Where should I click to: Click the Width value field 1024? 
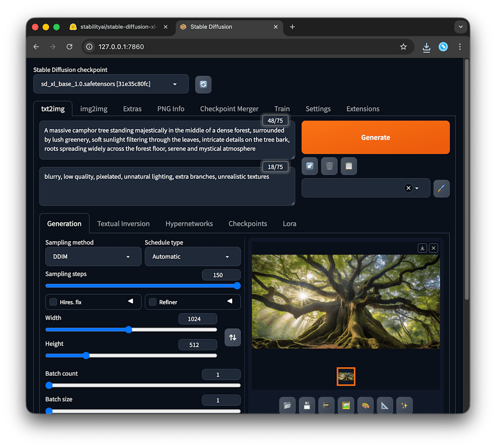198,319
